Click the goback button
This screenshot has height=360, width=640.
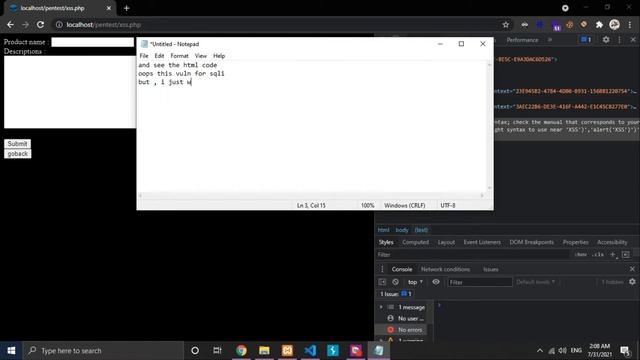(x=18, y=154)
